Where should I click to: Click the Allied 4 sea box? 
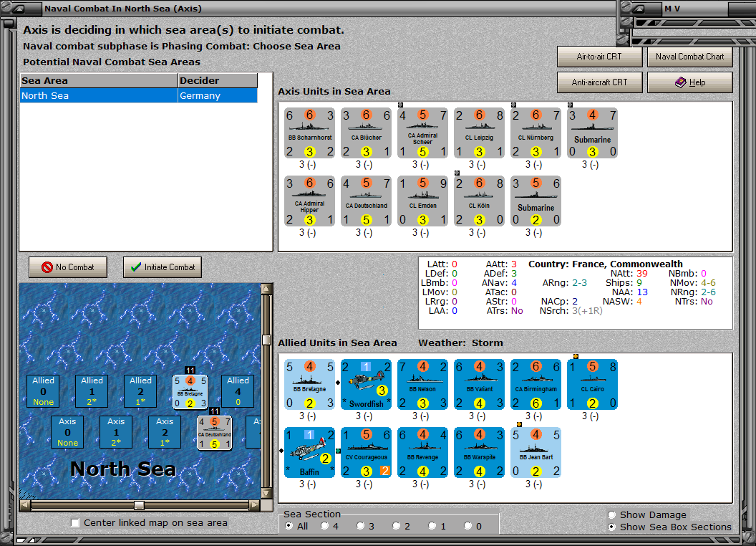click(x=238, y=391)
